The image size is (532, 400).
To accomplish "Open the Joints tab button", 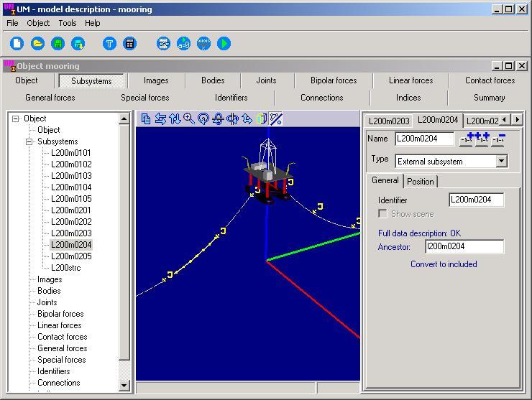I will pos(266,80).
